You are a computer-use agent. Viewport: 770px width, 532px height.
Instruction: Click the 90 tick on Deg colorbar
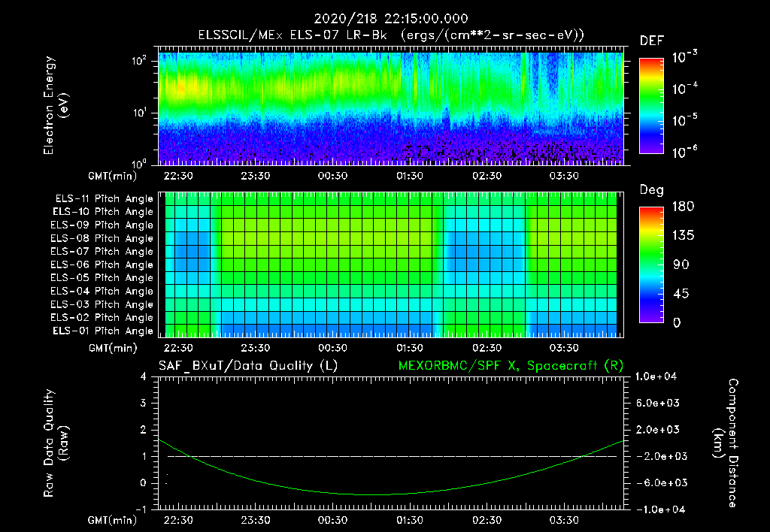[681, 265]
